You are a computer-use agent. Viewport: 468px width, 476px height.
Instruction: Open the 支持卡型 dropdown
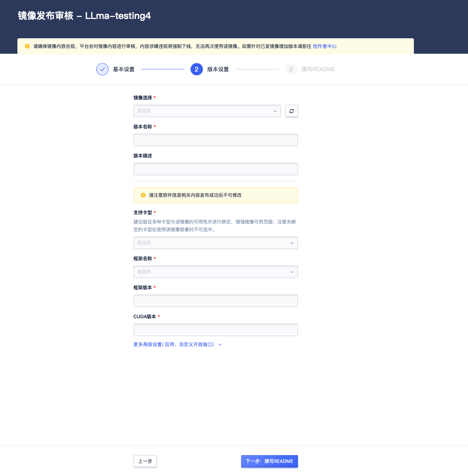coord(216,243)
